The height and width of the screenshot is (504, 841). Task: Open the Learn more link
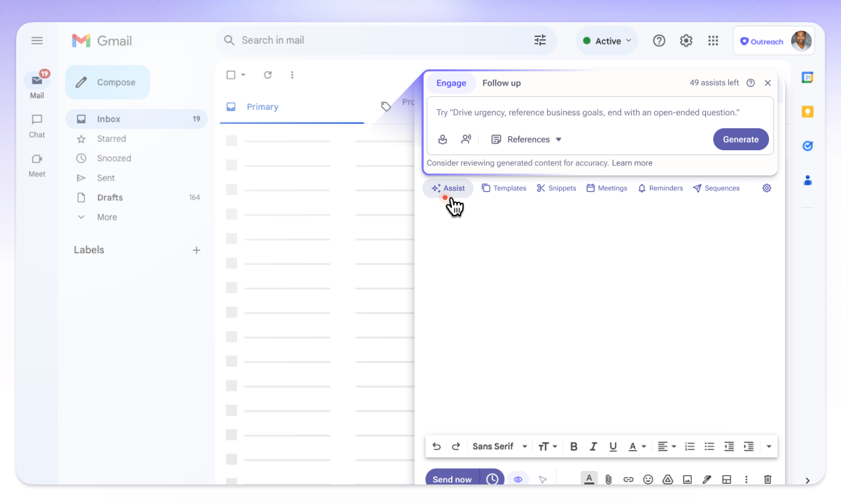(632, 163)
